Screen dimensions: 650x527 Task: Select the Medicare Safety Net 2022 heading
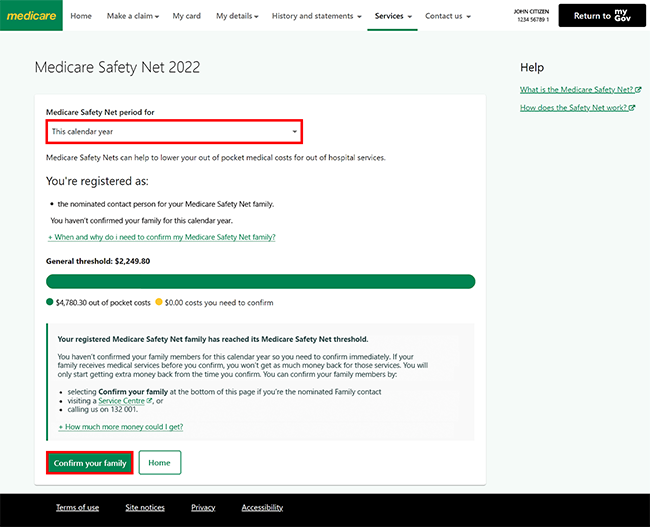117,67
